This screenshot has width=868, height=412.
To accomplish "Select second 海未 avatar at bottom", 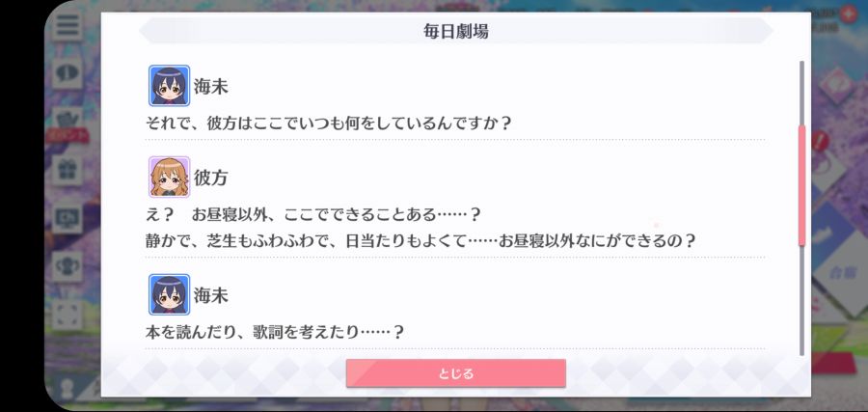I will coord(170,294).
